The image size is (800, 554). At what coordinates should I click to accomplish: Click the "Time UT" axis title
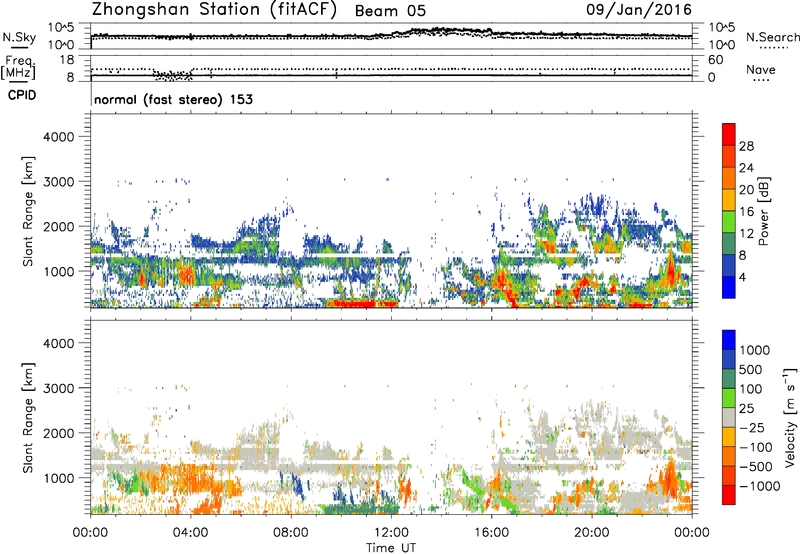pos(391,548)
